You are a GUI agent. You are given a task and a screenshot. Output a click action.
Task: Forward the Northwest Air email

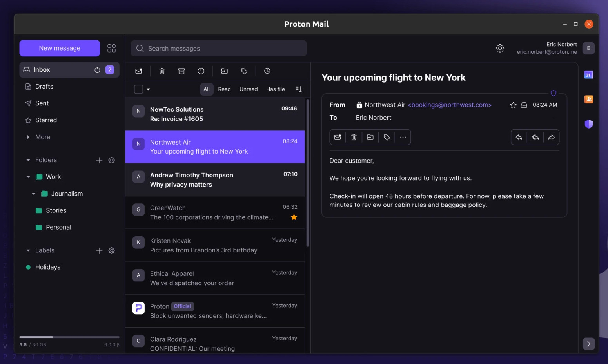(x=551, y=137)
